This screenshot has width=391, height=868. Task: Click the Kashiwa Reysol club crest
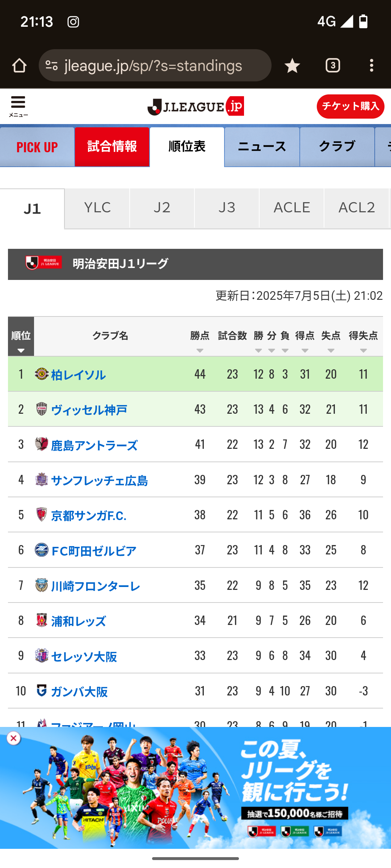click(42, 374)
